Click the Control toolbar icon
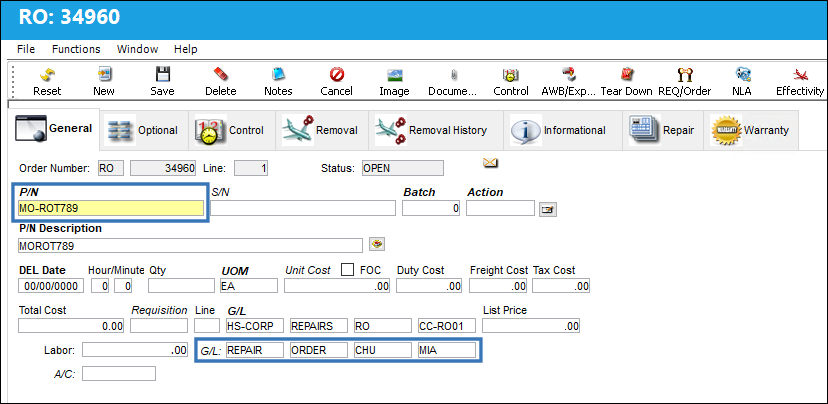 point(511,74)
